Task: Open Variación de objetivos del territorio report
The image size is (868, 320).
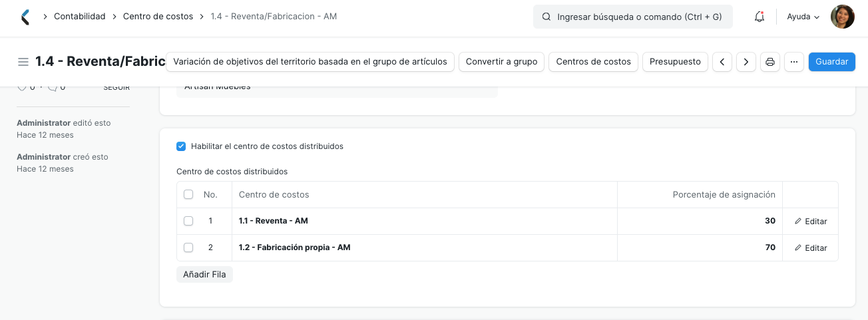Action: pyautogui.click(x=310, y=62)
